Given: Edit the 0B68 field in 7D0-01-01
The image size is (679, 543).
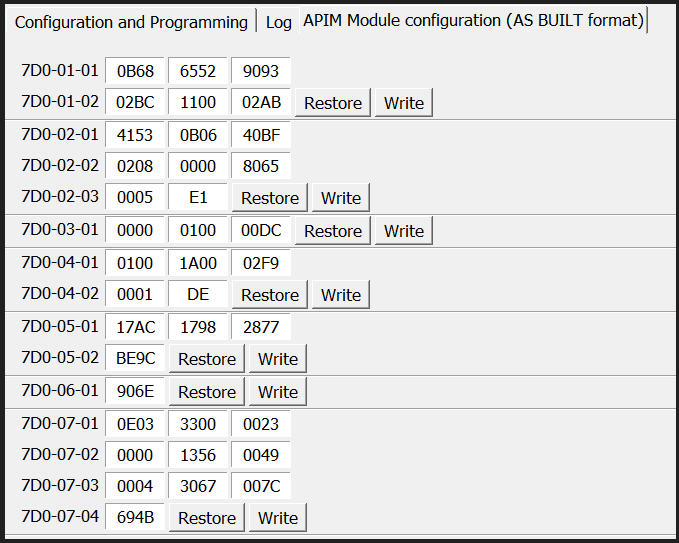Looking at the screenshot, I should tap(135, 71).
